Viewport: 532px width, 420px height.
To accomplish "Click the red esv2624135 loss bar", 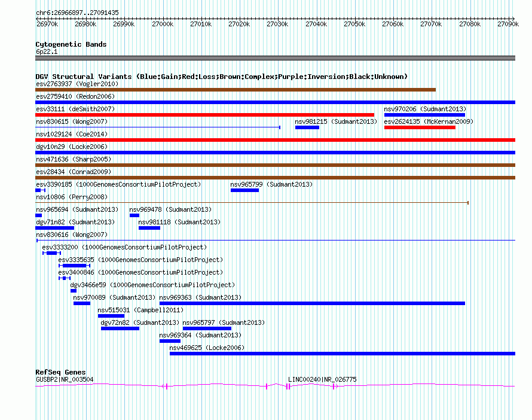I will click(x=420, y=127).
